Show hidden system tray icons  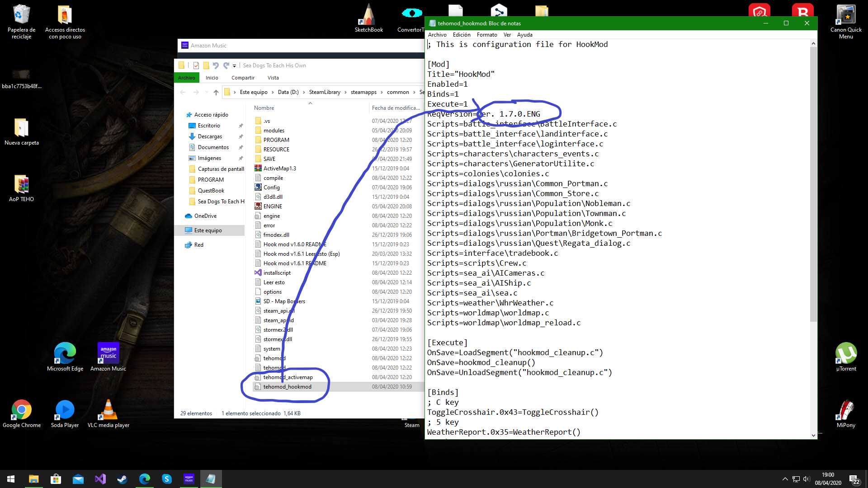[x=785, y=479]
